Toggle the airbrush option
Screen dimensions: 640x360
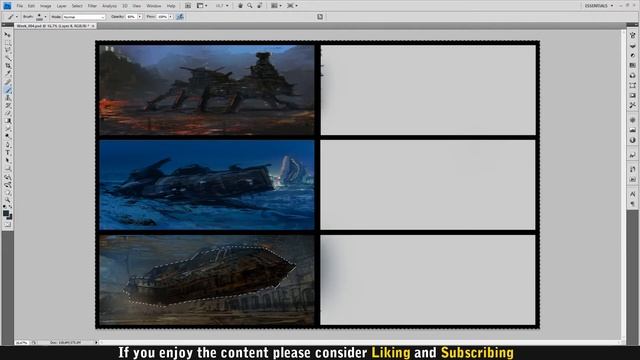(x=180, y=17)
